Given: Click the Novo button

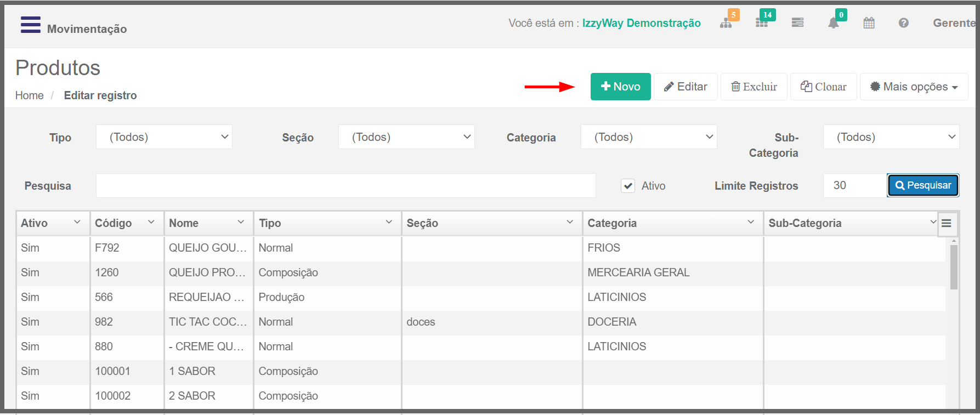Looking at the screenshot, I should pyautogui.click(x=621, y=87).
